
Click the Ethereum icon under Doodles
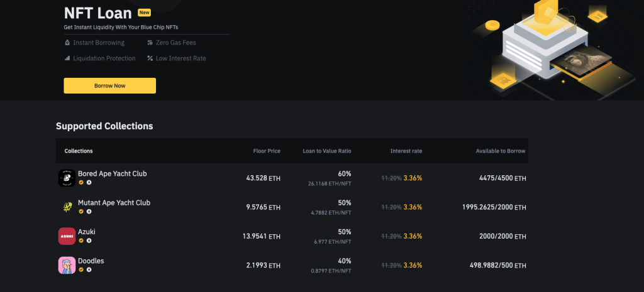click(89, 270)
